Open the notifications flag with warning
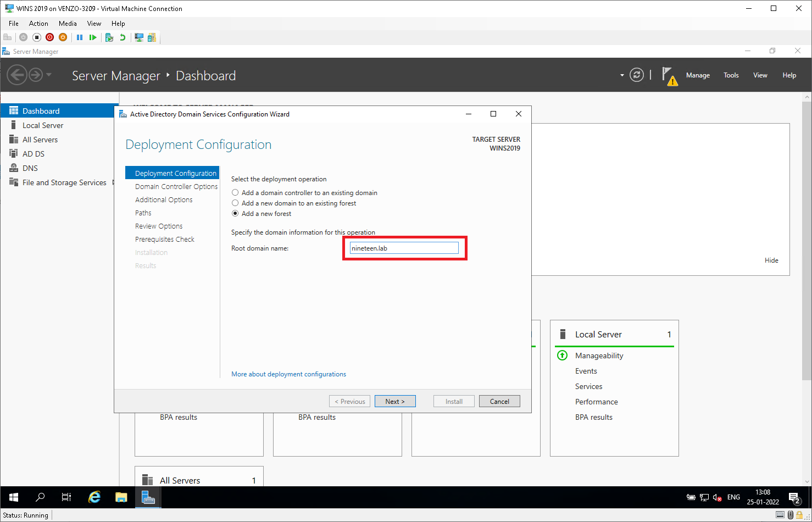This screenshot has height=522, width=812. (x=669, y=76)
